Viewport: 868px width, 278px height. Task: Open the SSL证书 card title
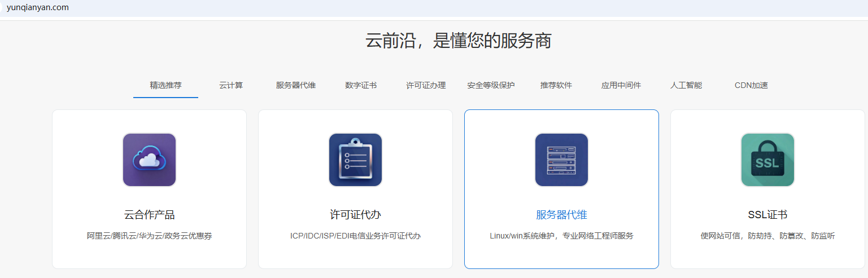pos(767,215)
